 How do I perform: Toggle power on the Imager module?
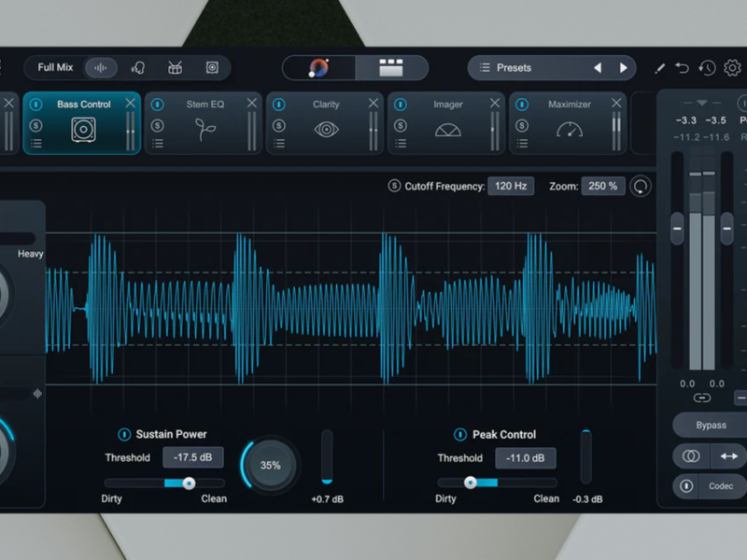coord(401,105)
